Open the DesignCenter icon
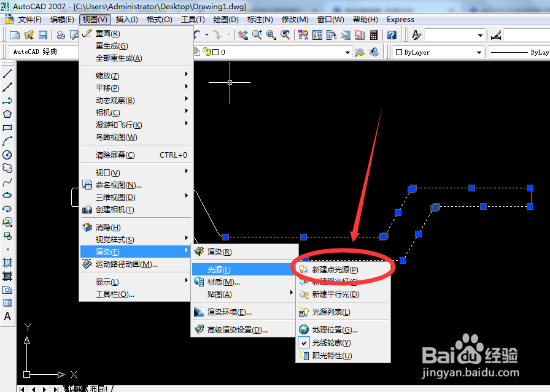Screen dimensions: 550x392 pyautogui.click(x=317, y=35)
